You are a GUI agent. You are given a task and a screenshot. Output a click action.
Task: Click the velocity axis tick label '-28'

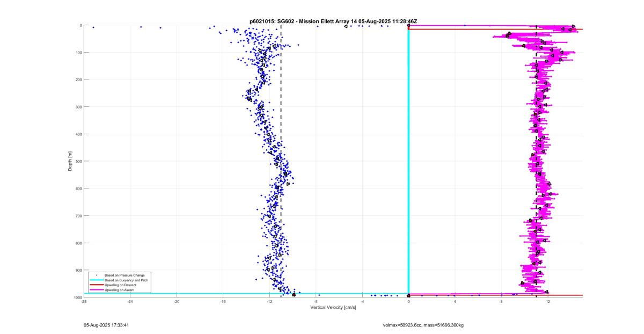84,302
